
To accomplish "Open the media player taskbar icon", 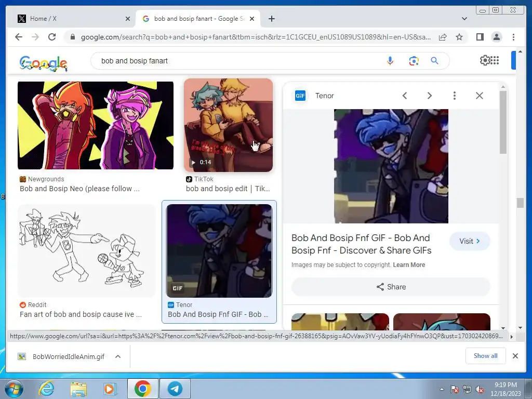I will tap(110, 389).
